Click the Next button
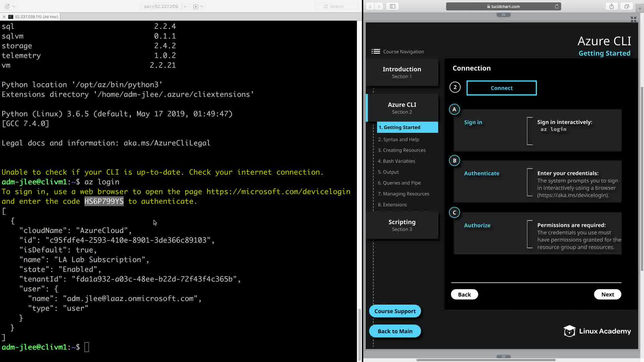The width and height of the screenshot is (644, 362). click(x=607, y=294)
